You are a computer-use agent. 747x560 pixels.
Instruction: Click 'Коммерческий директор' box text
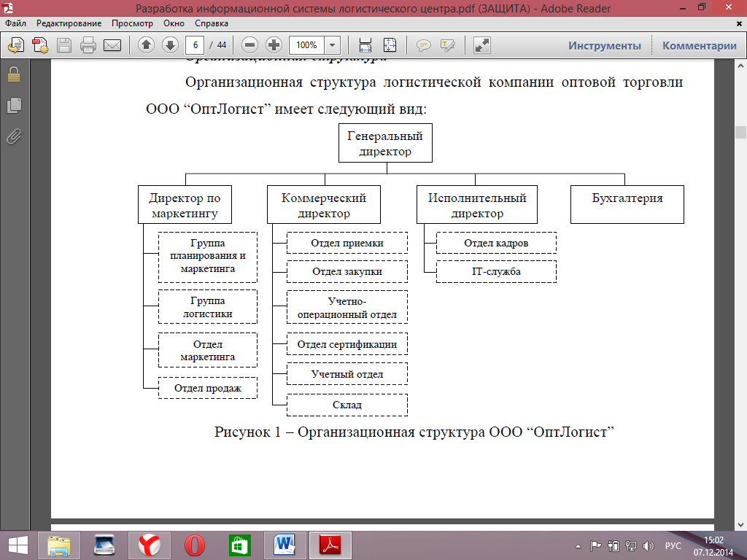pos(324,205)
